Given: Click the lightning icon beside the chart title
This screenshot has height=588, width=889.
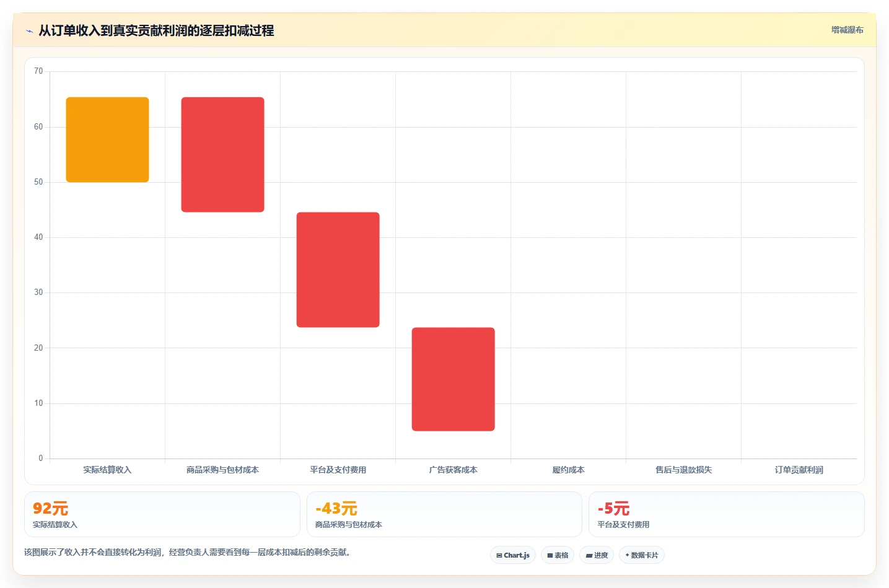Looking at the screenshot, I should 29,31.
